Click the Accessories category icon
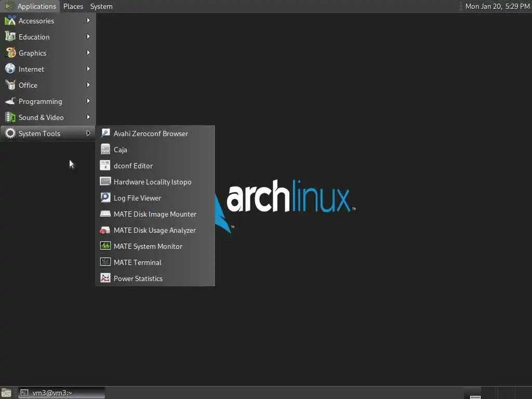This screenshot has width=532, height=399. click(10, 21)
